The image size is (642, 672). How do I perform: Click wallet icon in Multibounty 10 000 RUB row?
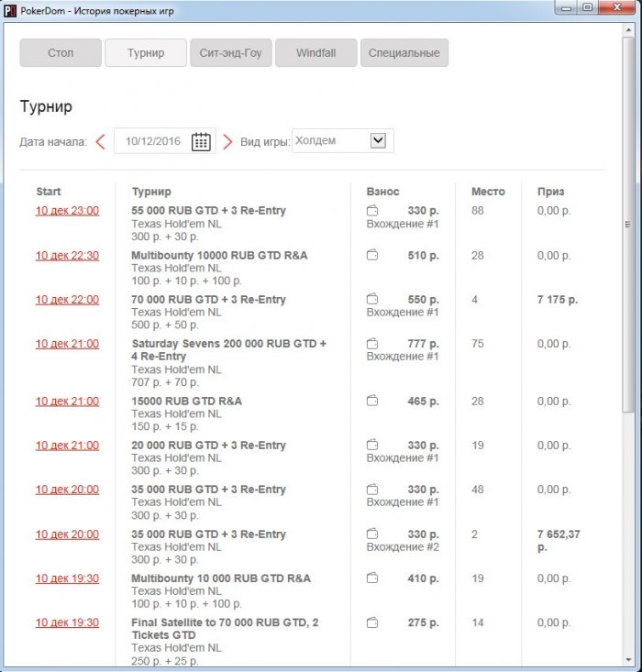click(372, 578)
